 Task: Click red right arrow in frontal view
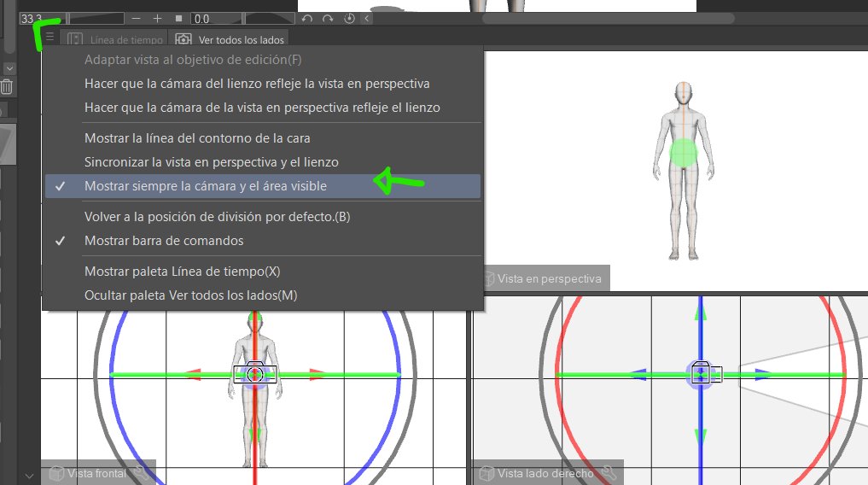click(x=317, y=374)
